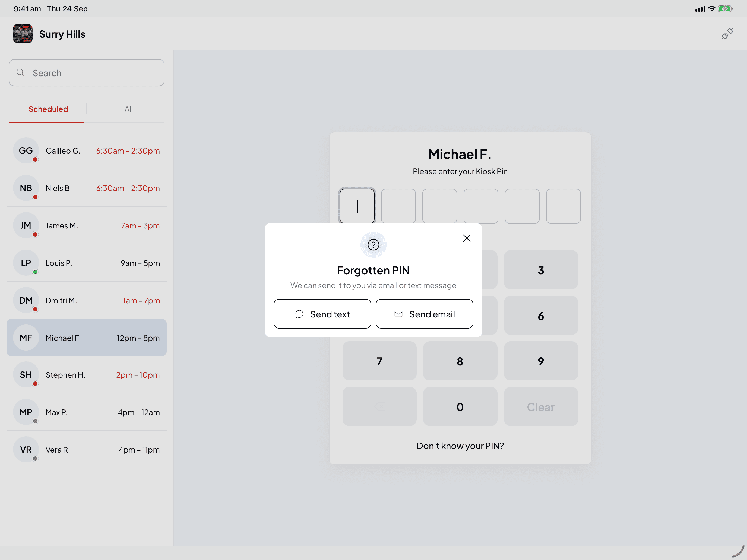Click the 12pm – 8pm shift time
This screenshot has height=560, width=747.
138,338
